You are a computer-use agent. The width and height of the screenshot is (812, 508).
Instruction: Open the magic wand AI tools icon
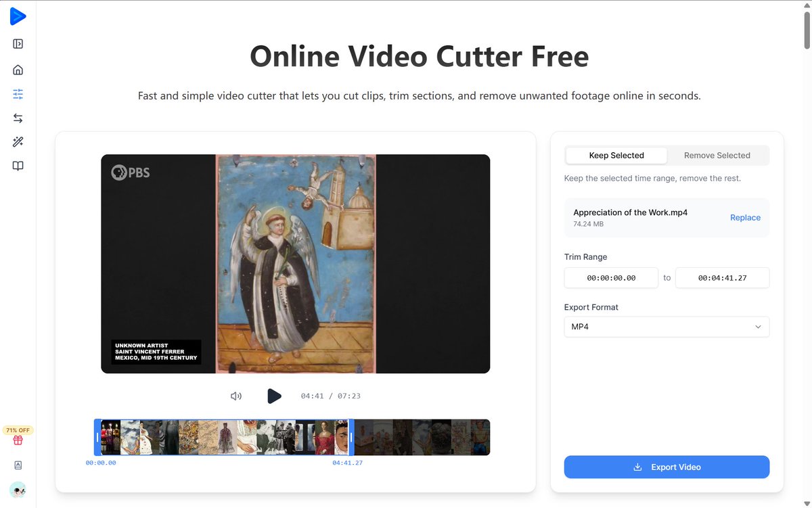coord(18,141)
